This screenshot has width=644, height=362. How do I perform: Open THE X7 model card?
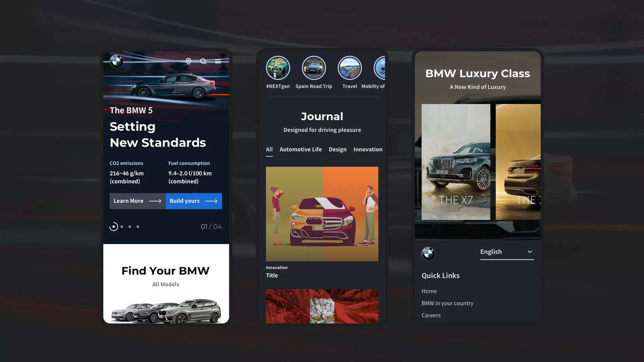(456, 162)
